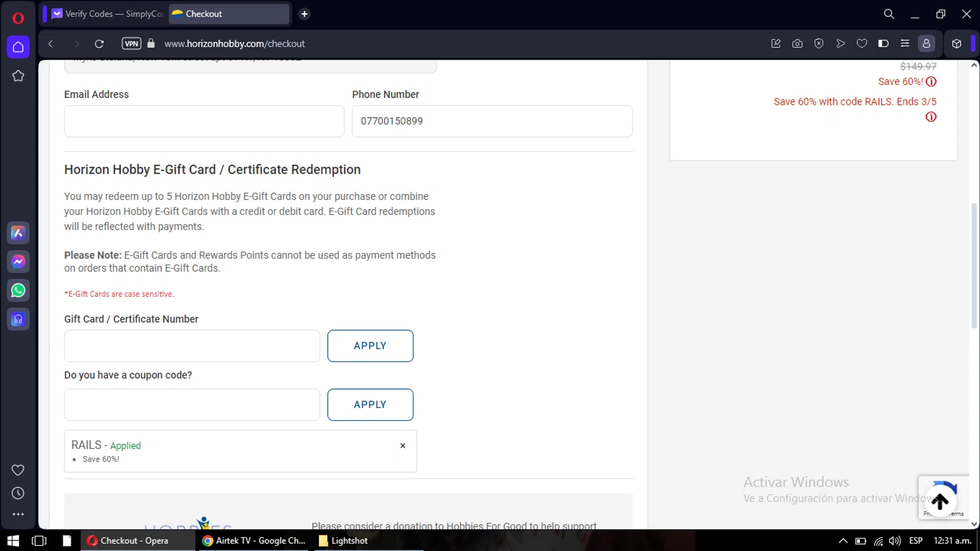Go forward to the next page
The height and width of the screenshot is (551, 980).
click(76, 44)
